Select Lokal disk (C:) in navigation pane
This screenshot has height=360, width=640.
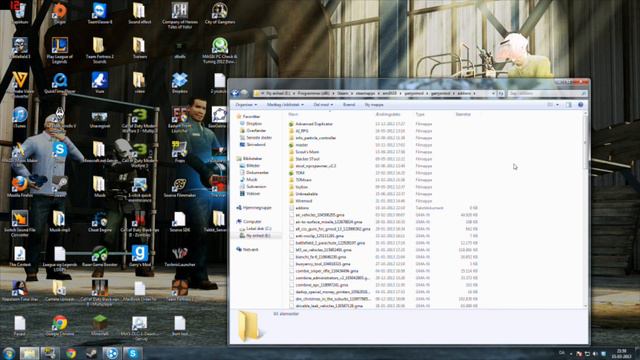(x=259, y=229)
